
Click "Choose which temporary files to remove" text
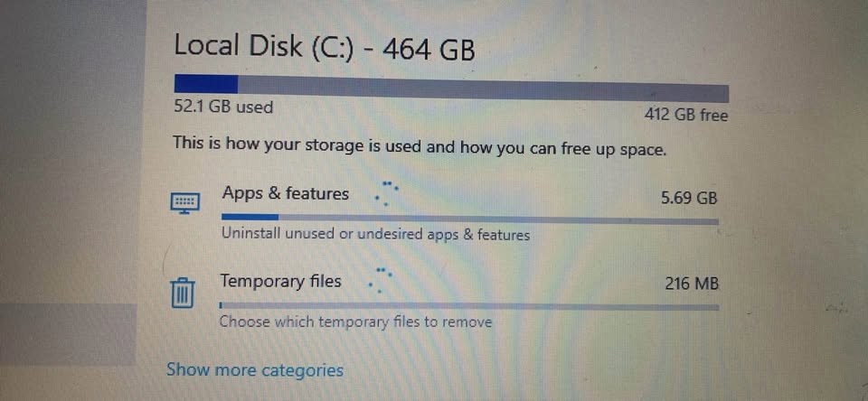(356, 322)
